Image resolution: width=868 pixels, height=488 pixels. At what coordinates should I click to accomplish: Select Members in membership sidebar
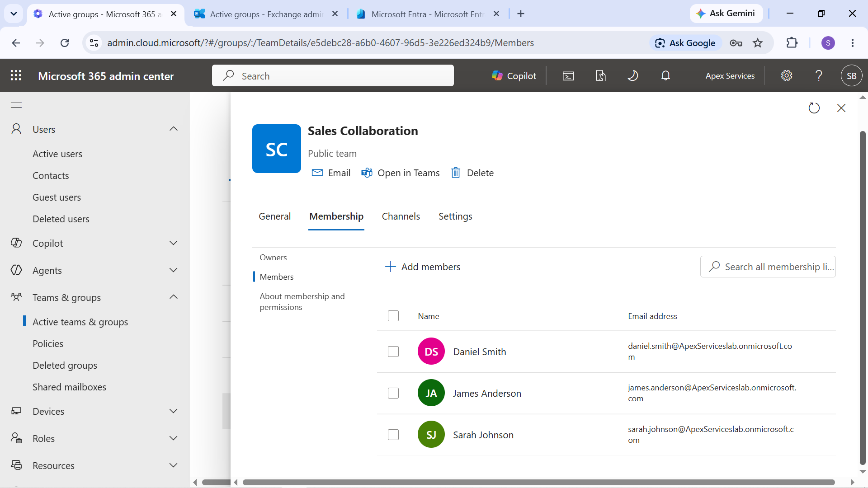(276, 277)
